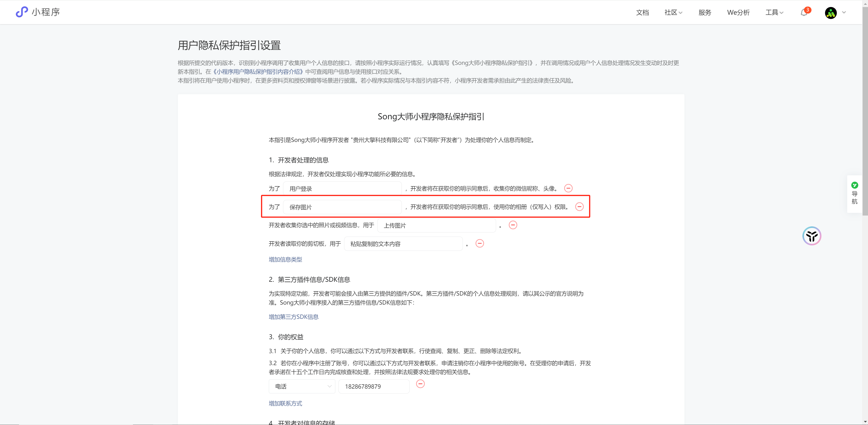Open the We分析 menu item
Viewport: 868px width, 425px height.
tap(738, 12)
